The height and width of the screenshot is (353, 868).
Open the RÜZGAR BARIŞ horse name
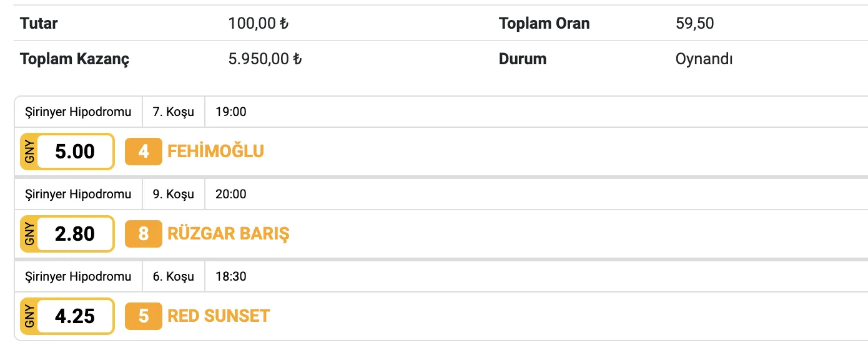pyautogui.click(x=229, y=234)
